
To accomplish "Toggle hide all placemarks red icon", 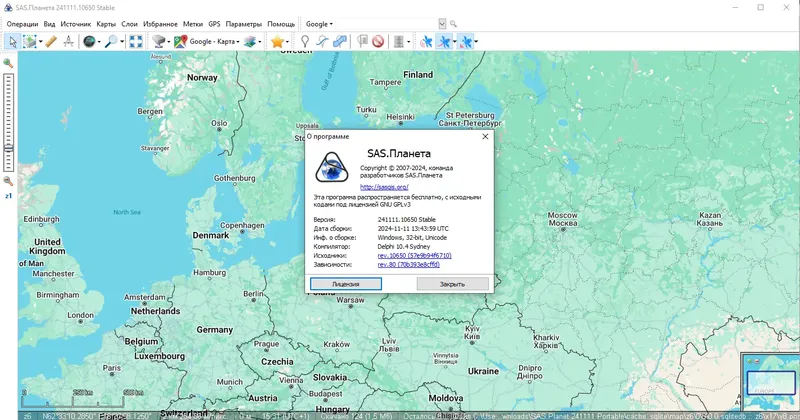I will tap(378, 41).
